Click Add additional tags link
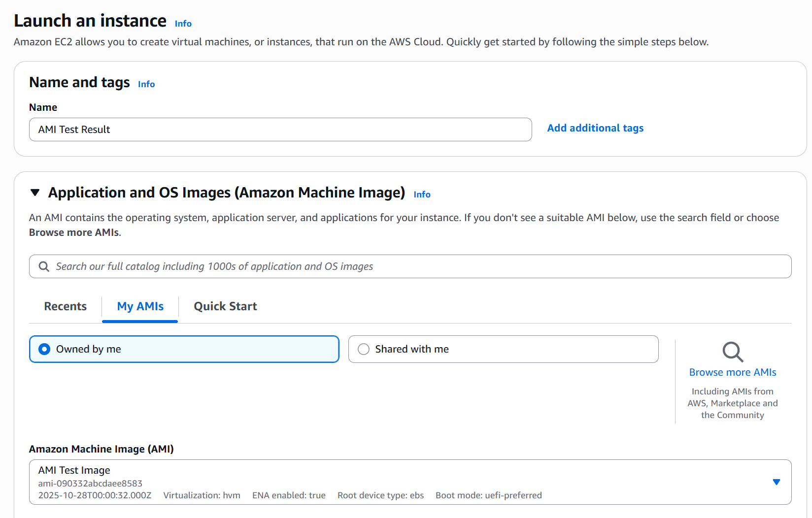The height and width of the screenshot is (518, 812). click(x=595, y=128)
